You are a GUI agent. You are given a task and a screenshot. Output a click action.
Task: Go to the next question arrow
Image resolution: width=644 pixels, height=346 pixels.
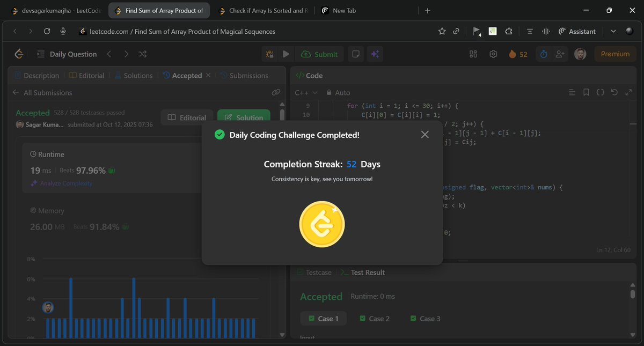pos(126,54)
